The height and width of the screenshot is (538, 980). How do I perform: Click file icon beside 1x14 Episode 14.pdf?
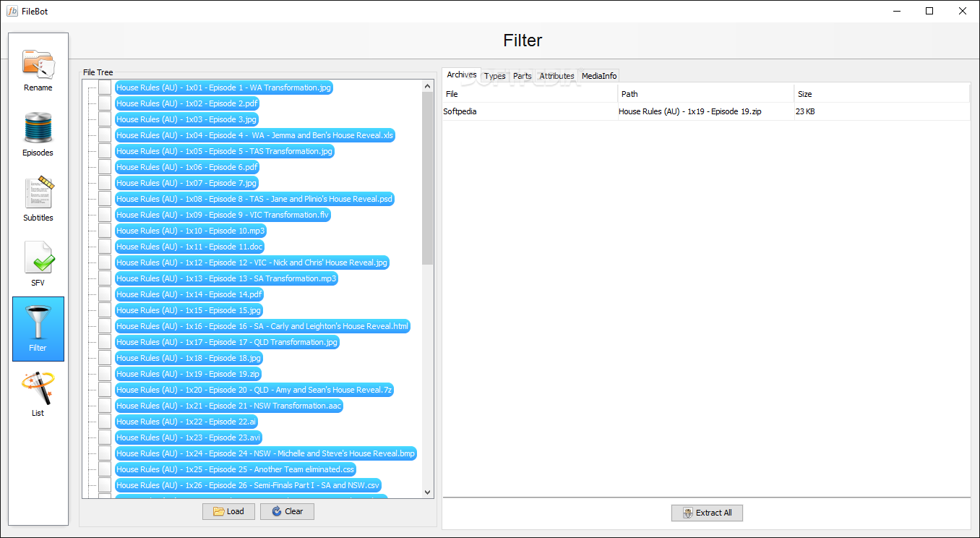click(x=105, y=294)
